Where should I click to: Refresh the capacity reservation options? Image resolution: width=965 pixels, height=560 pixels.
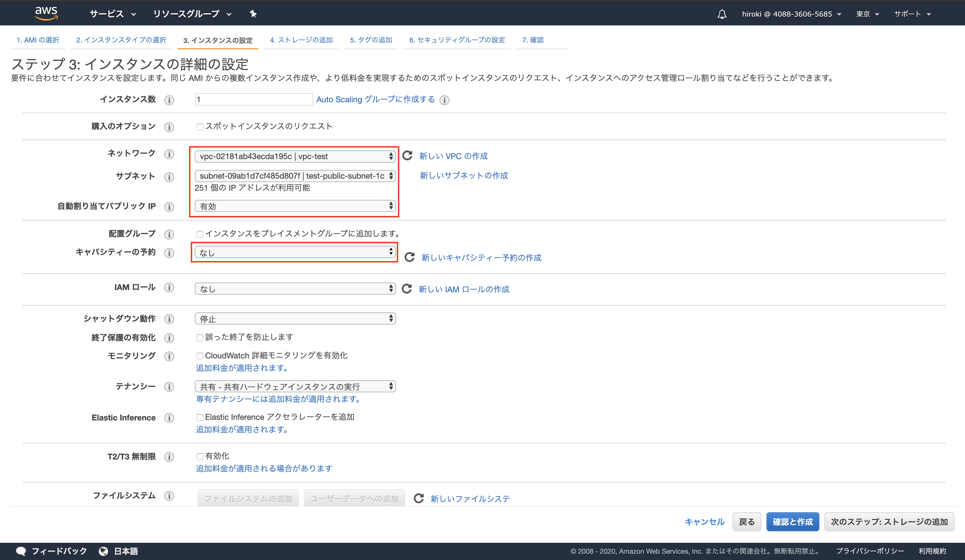pos(410,257)
